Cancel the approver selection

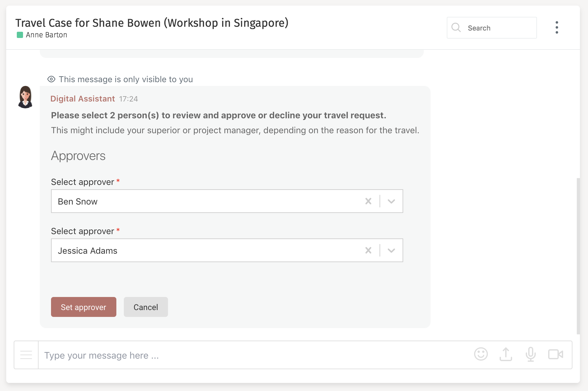(x=146, y=307)
